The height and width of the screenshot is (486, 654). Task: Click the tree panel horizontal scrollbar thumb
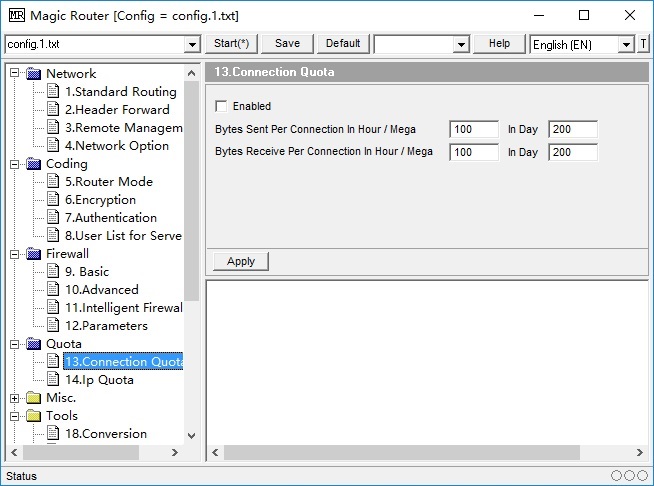point(81,452)
